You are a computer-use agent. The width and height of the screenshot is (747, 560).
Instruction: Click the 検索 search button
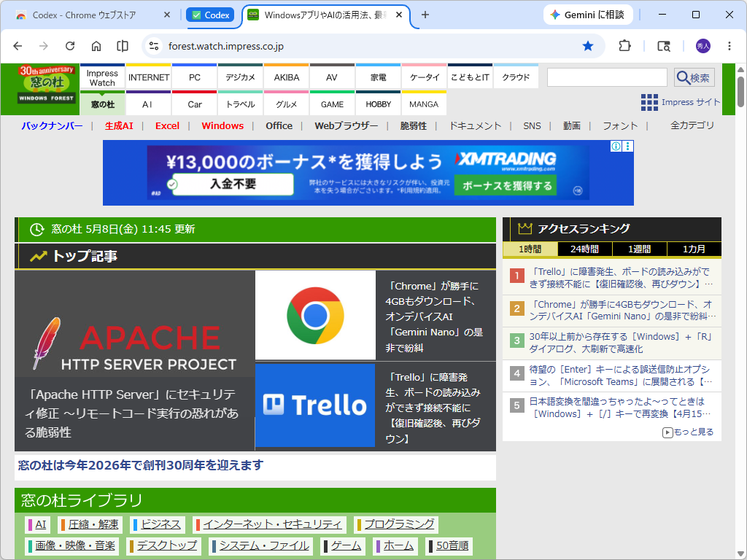[694, 77]
